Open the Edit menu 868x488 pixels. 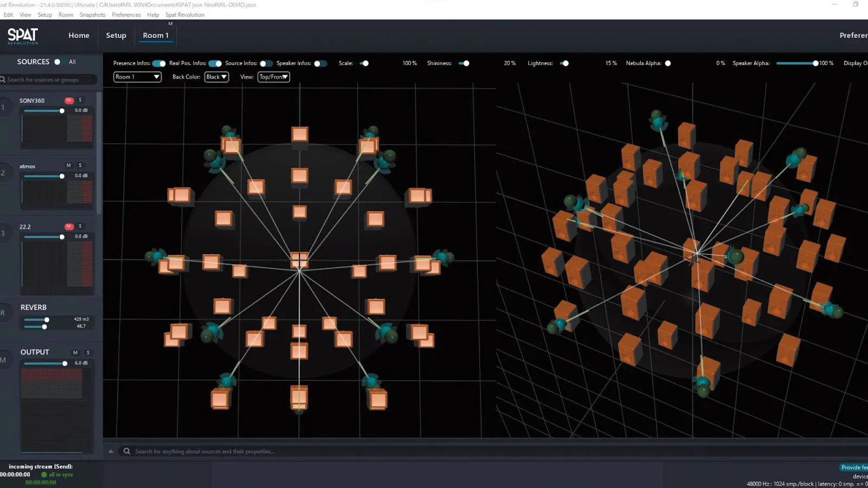(x=8, y=15)
